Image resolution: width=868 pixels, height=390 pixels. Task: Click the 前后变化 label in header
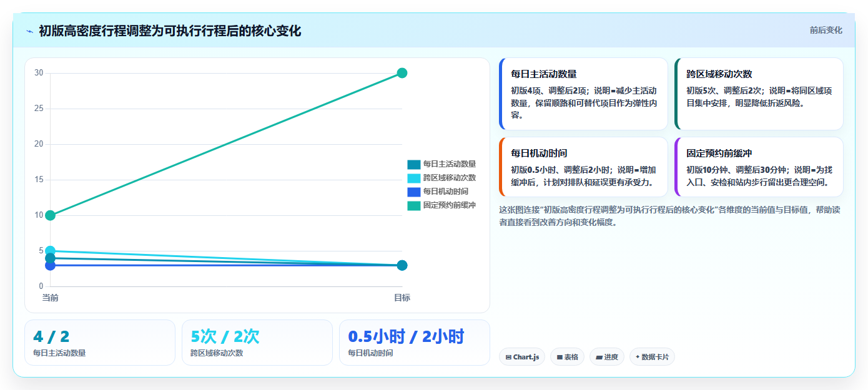tap(826, 30)
